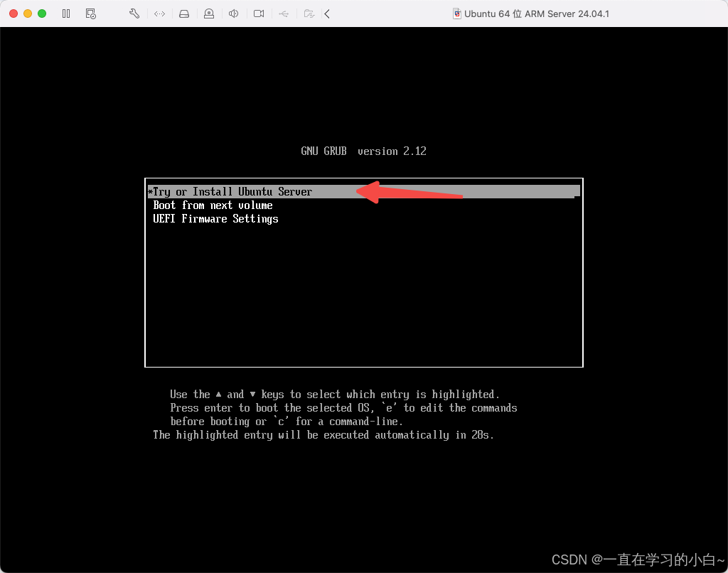Collapse toolbar with the left chevron
The height and width of the screenshot is (573, 728).
click(327, 14)
